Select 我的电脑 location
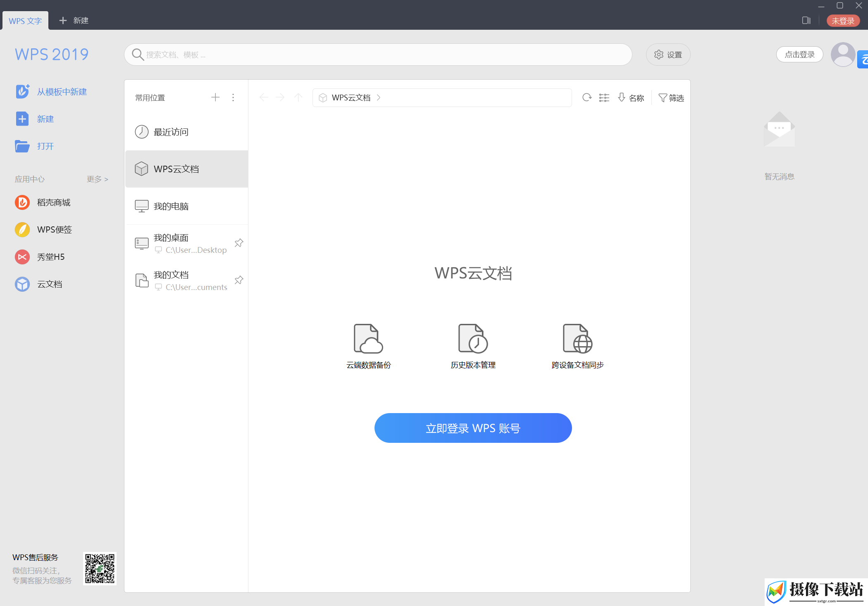868x606 pixels. click(x=186, y=206)
